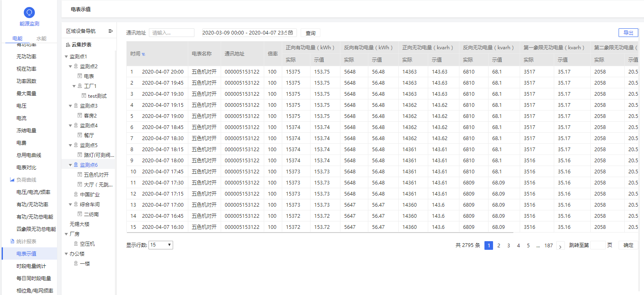
Task: Click location icon of 监测点6
Action: [x=76, y=165]
